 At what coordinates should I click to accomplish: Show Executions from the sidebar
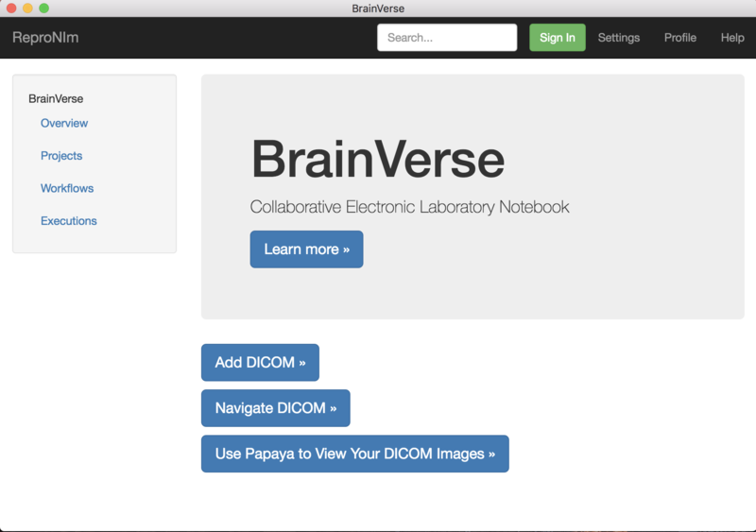point(69,221)
